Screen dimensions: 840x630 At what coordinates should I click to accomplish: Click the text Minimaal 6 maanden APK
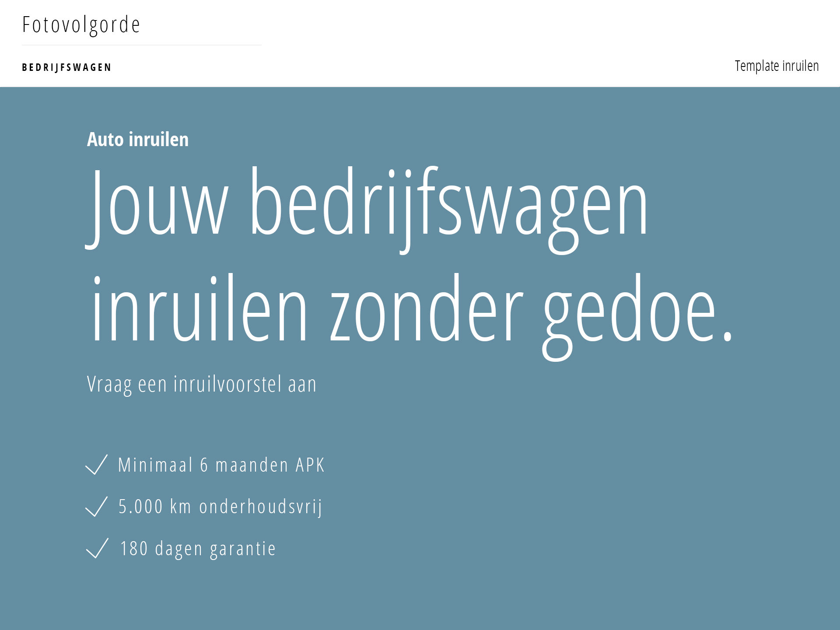click(221, 465)
